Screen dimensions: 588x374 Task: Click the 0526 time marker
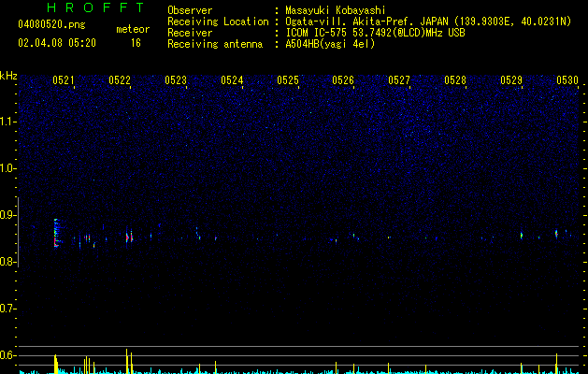point(343,80)
